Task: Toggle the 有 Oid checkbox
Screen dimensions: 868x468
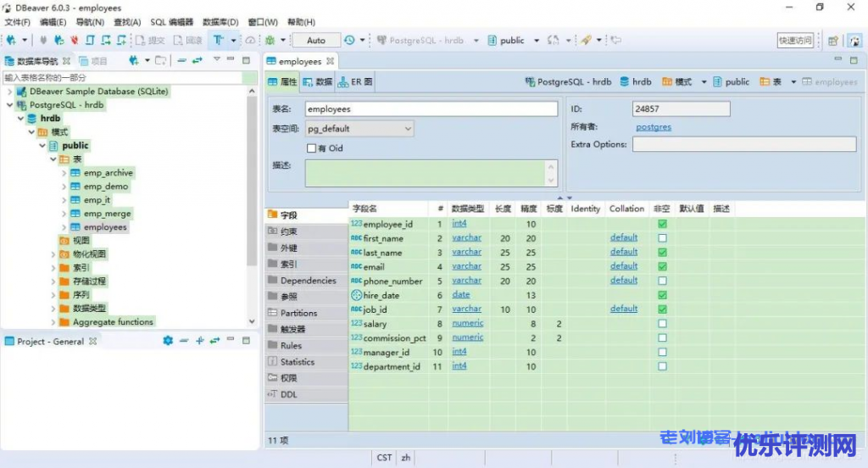Action: (x=311, y=148)
